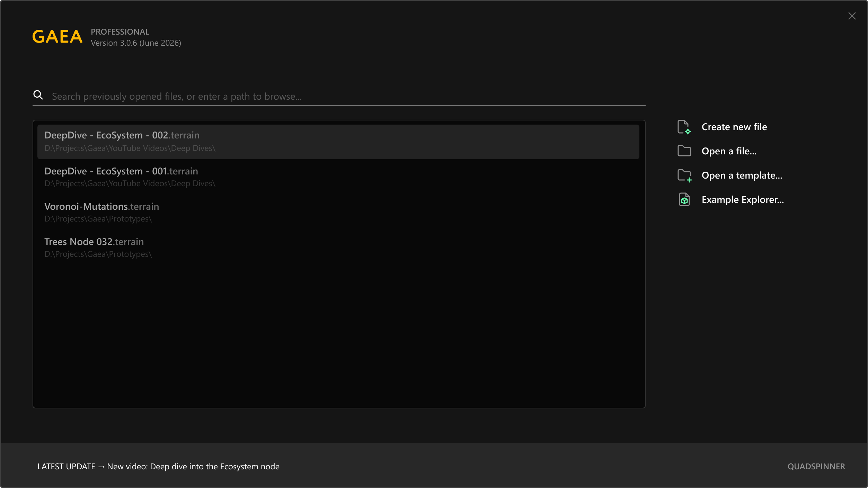Select Open a template... option

[742, 175]
